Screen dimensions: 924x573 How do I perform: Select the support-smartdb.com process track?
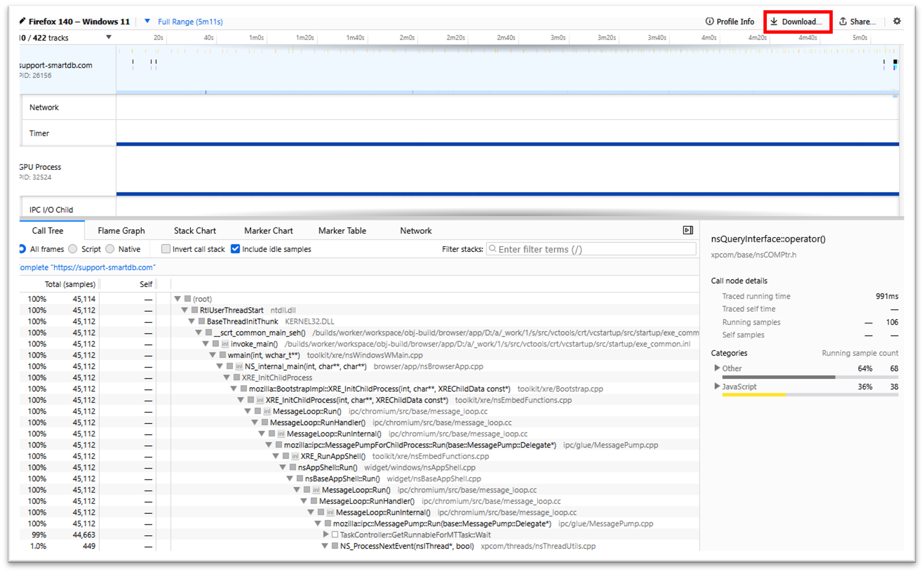[67, 69]
